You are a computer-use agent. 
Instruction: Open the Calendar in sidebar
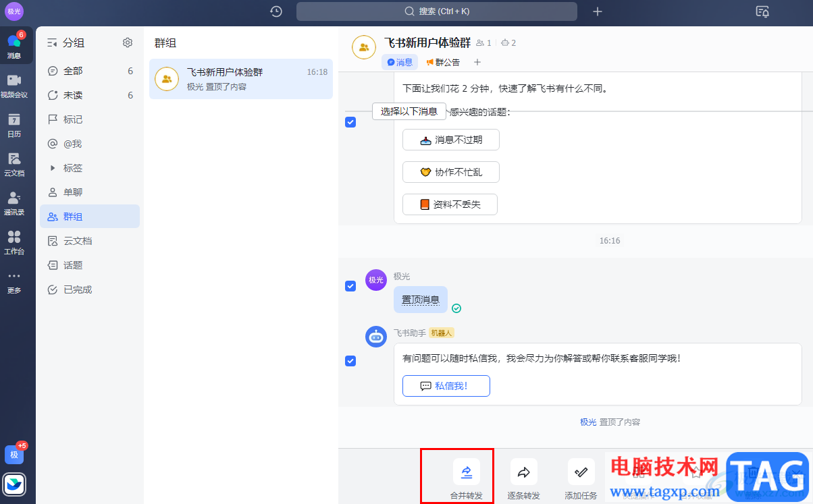(x=14, y=125)
